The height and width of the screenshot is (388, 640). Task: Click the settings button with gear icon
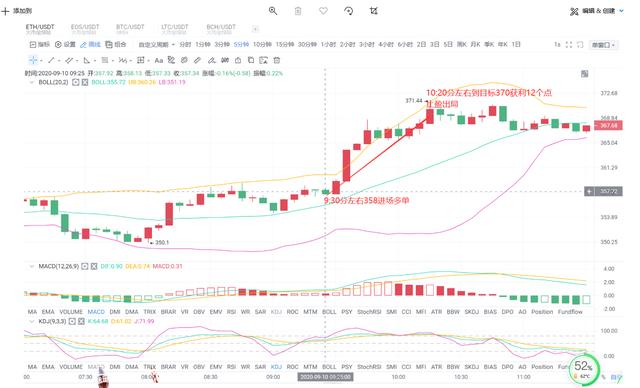65,44
